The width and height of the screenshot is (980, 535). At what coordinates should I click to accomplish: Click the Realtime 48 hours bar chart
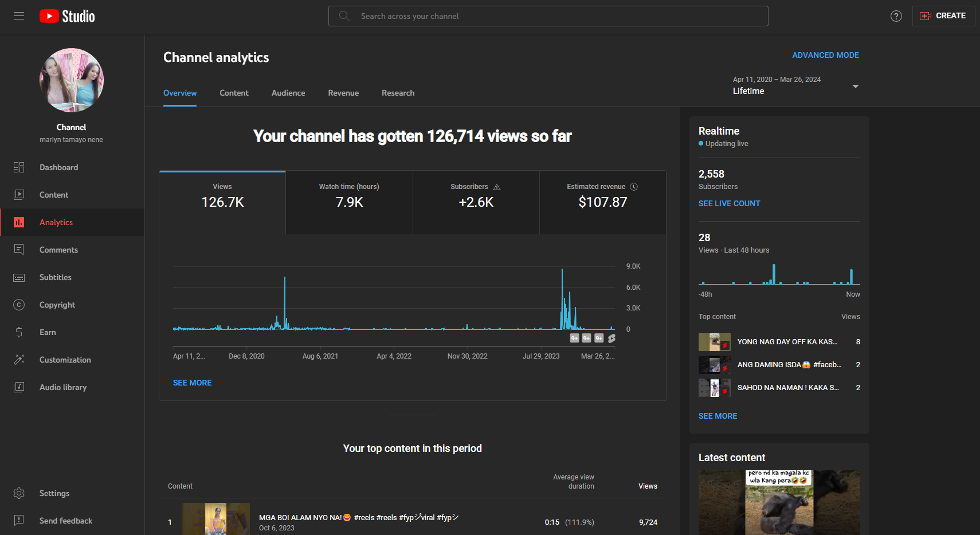779,274
